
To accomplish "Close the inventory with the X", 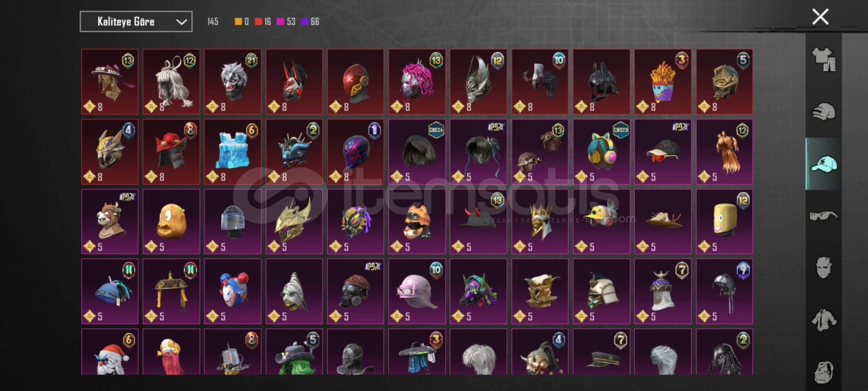I will pos(820,17).
